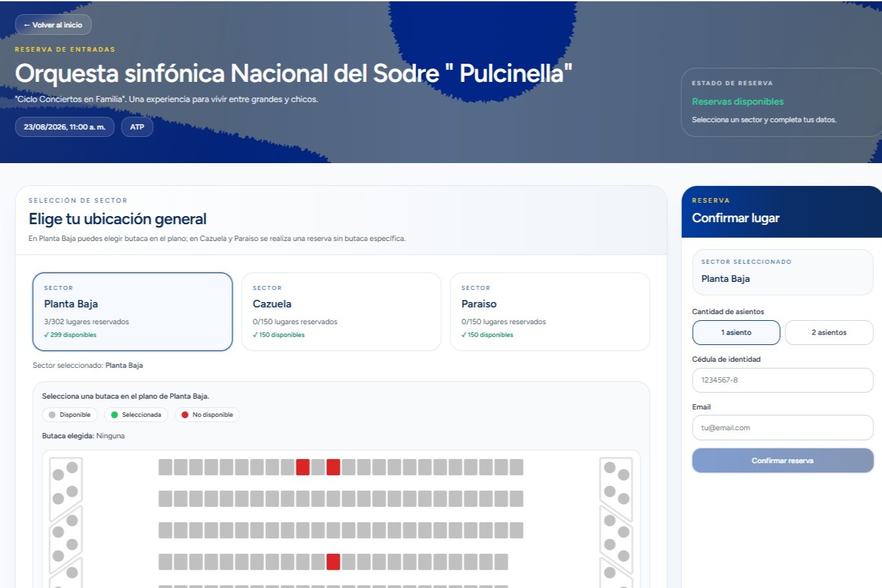
Task: Select the 1 asiento option
Action: pyautogui.click(x=736, y=332)
